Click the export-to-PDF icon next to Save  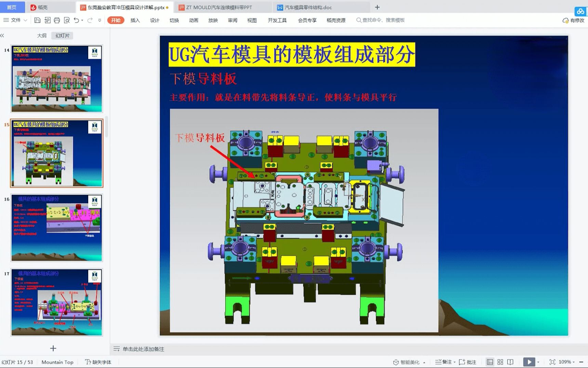48,20
